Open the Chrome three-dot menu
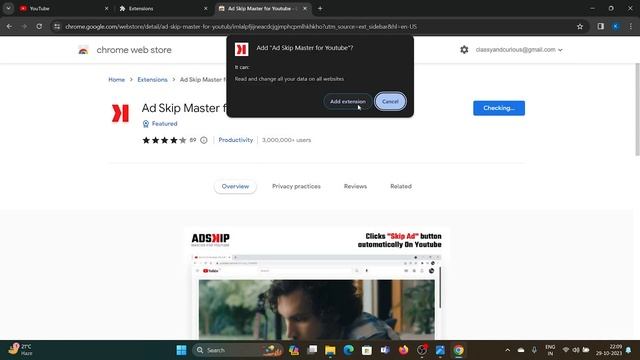 [x=631, y=27]
